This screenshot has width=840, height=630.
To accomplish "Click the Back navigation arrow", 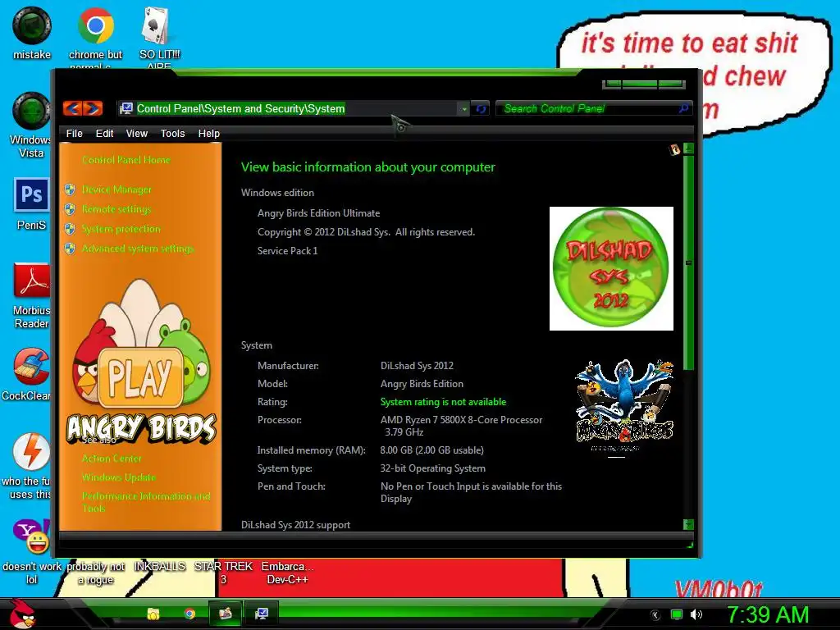I will pos(73,109).
